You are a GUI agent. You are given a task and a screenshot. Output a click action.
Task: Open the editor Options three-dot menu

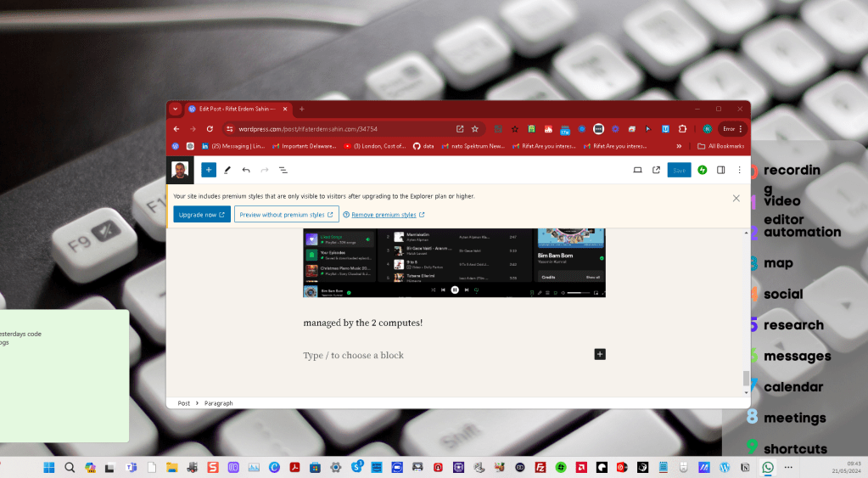click(739, 170)
